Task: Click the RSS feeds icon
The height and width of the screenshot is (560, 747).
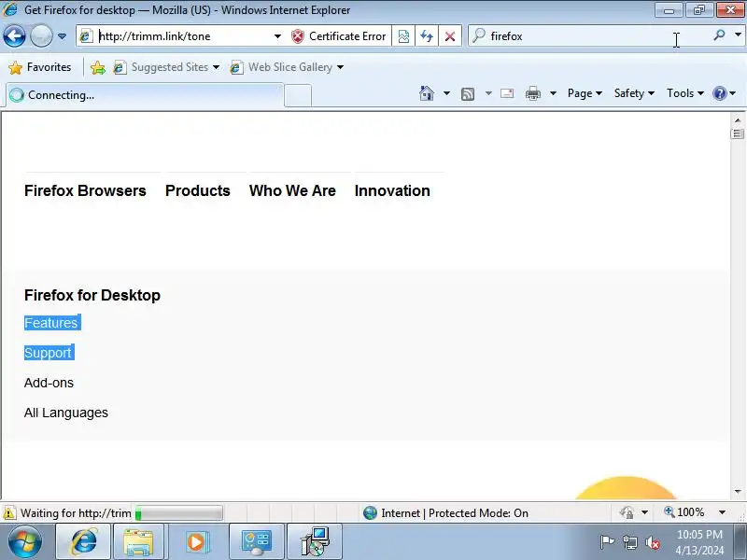Action: pyautogui.click(x=468, y=94)
